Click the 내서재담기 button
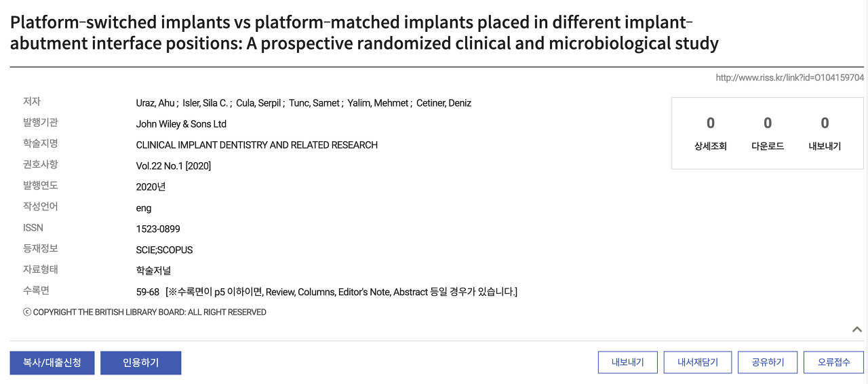Viewport: 868px width, 384px height. coord(698,362)
